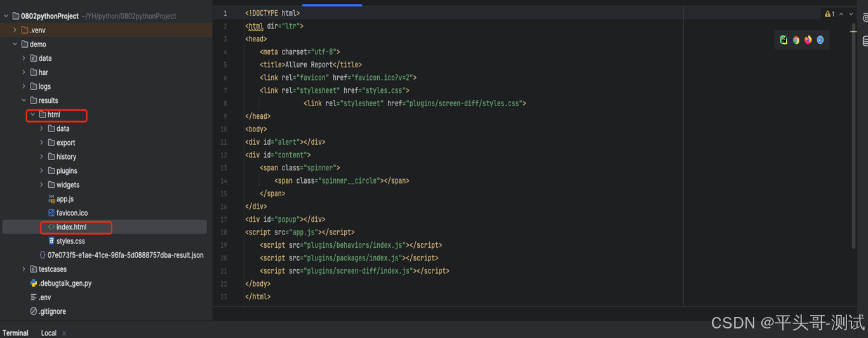Open page in PyCharm built-in preview

pyautogui.click(x=784, y=39)
